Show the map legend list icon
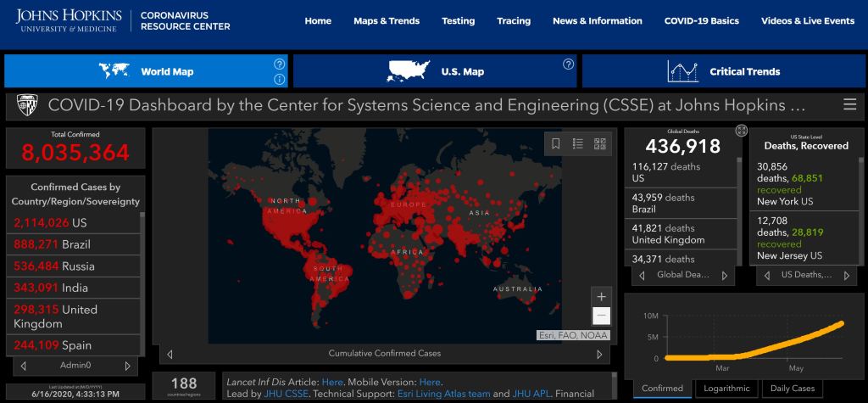Screen dimensions: 868x403 (578, 143)
